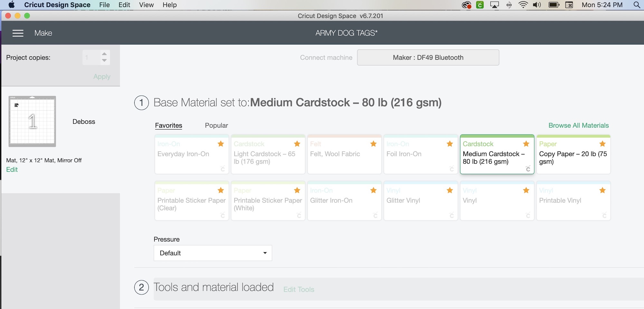Open the View menu

coord(146,5)
